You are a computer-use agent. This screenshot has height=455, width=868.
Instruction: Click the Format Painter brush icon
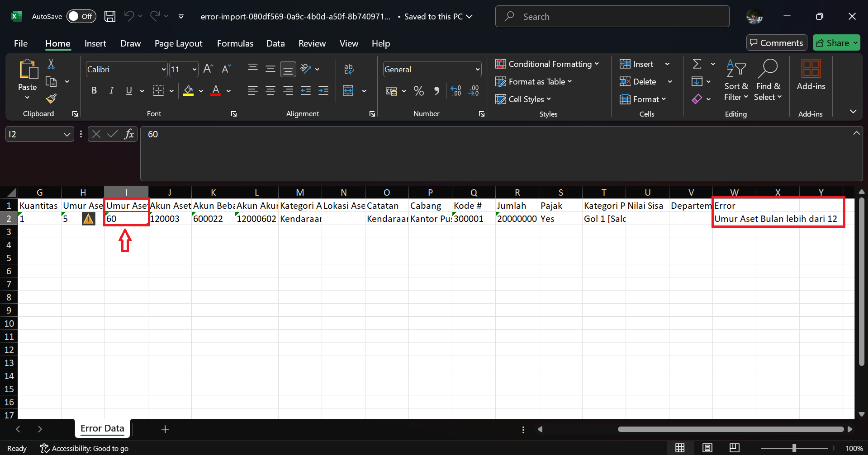click(x=51, y=99)
